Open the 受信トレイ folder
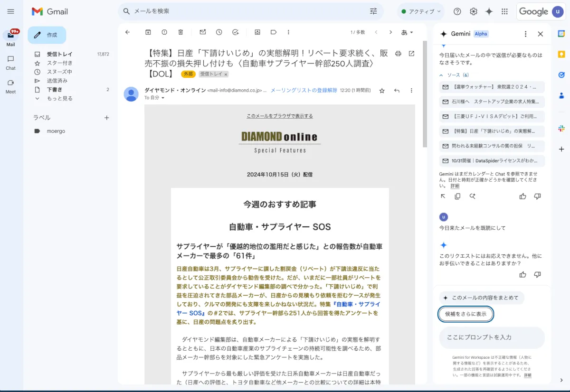 tap(59, 54)
